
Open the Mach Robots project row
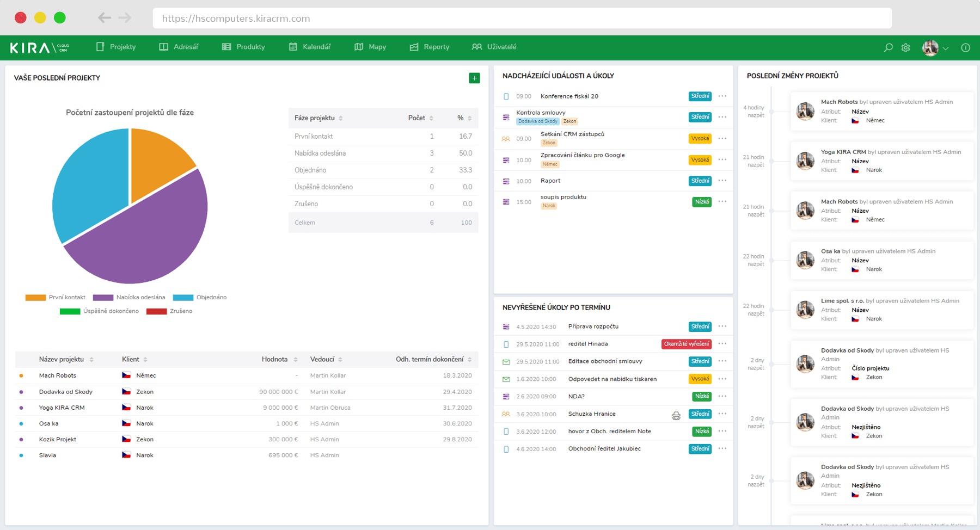coord(58,375)
